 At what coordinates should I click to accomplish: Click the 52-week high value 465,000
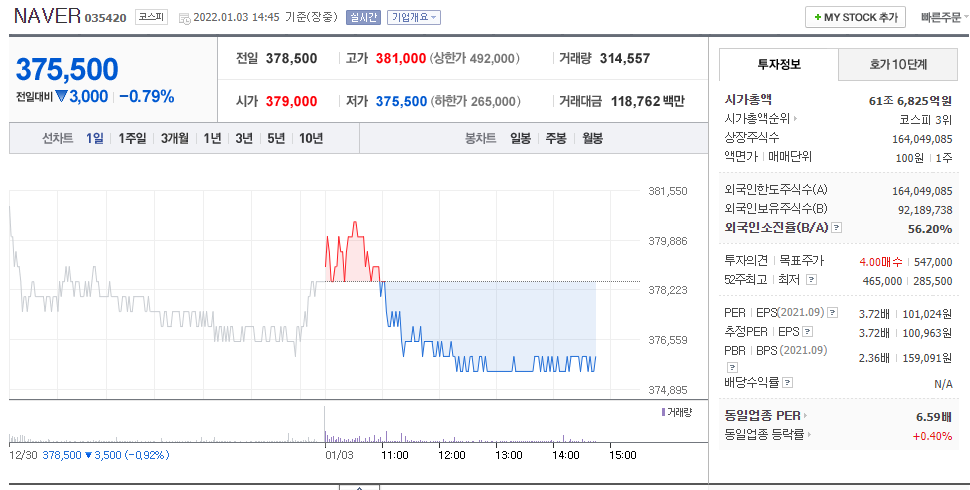882,281
